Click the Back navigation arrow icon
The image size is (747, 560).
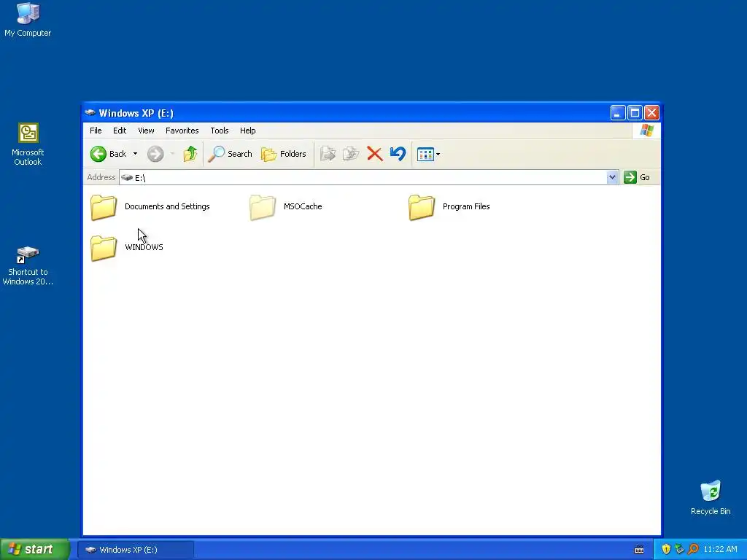[x=98, y=154]
